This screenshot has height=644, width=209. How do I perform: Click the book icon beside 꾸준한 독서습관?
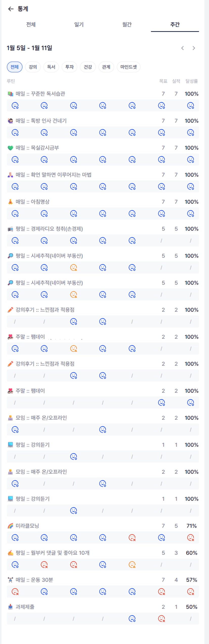tap(10, 94)
